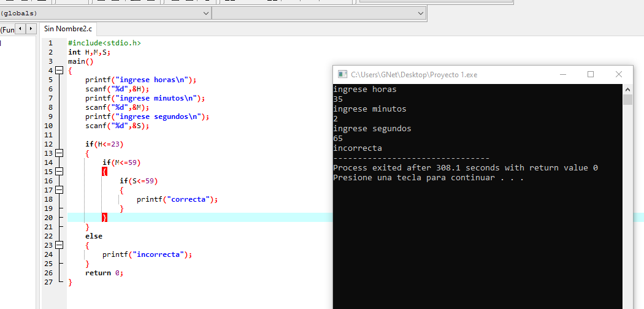The image size is (644, 309).
Task: Click the scanf("%d",&S) code line
Action: click(117, 126)
